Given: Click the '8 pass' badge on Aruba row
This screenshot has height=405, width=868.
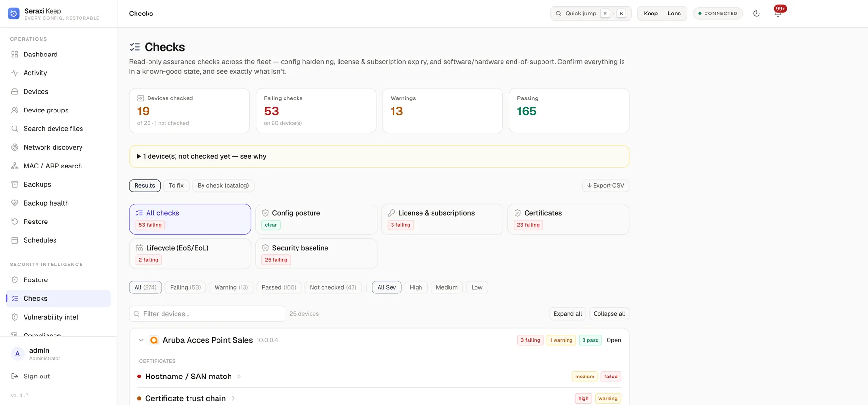Looking at the screenshot, I should [590, 340].
